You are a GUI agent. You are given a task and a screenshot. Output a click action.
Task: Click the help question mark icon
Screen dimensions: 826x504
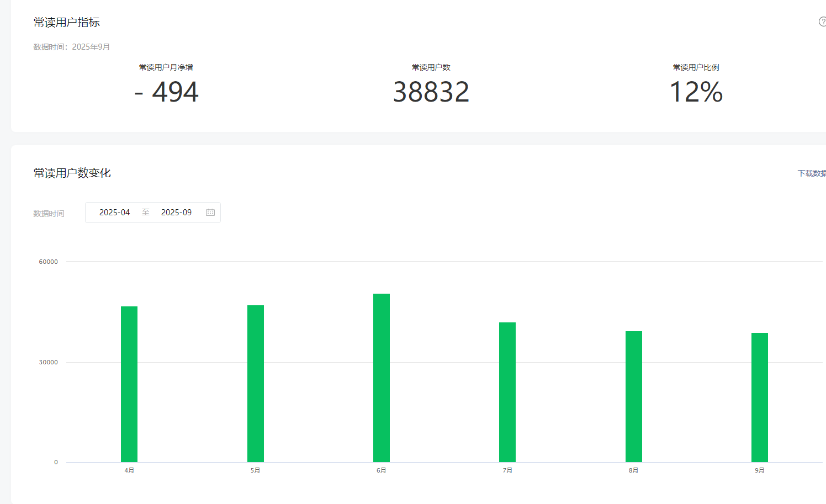(x=822, y=22)
